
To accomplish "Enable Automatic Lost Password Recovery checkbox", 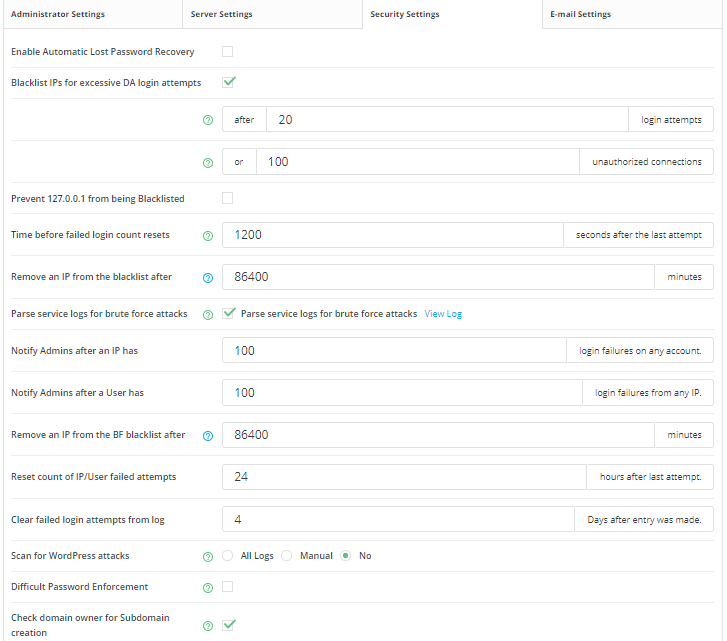I will (x=227, y=51).
